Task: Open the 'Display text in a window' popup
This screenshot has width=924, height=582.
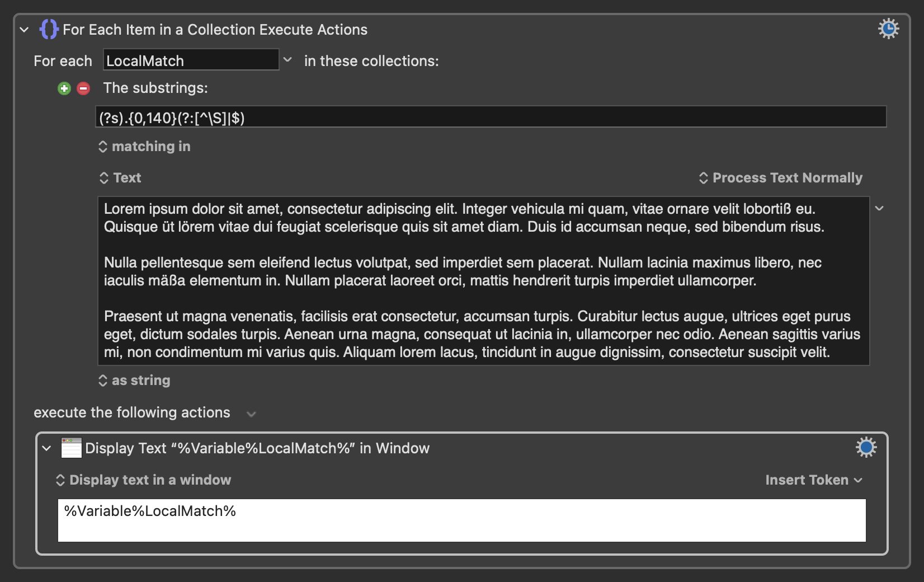Action: (x=143, y=480)
